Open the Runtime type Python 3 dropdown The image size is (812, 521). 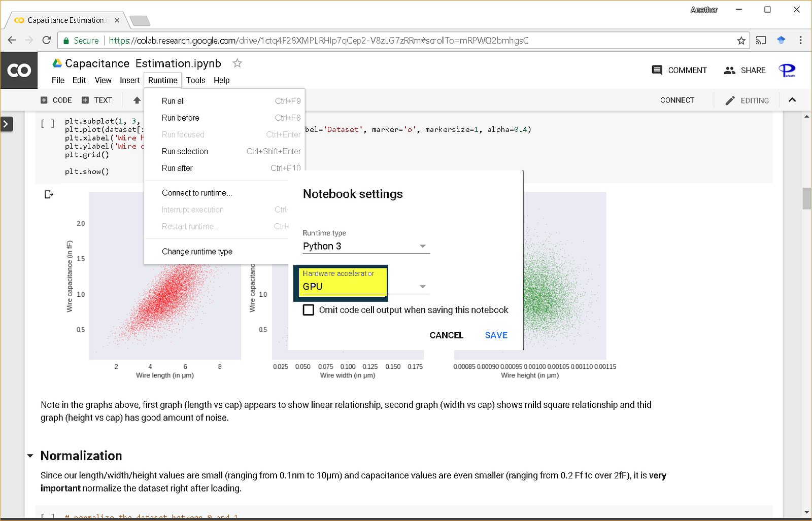pyautogui.click(x=366, y=246)
